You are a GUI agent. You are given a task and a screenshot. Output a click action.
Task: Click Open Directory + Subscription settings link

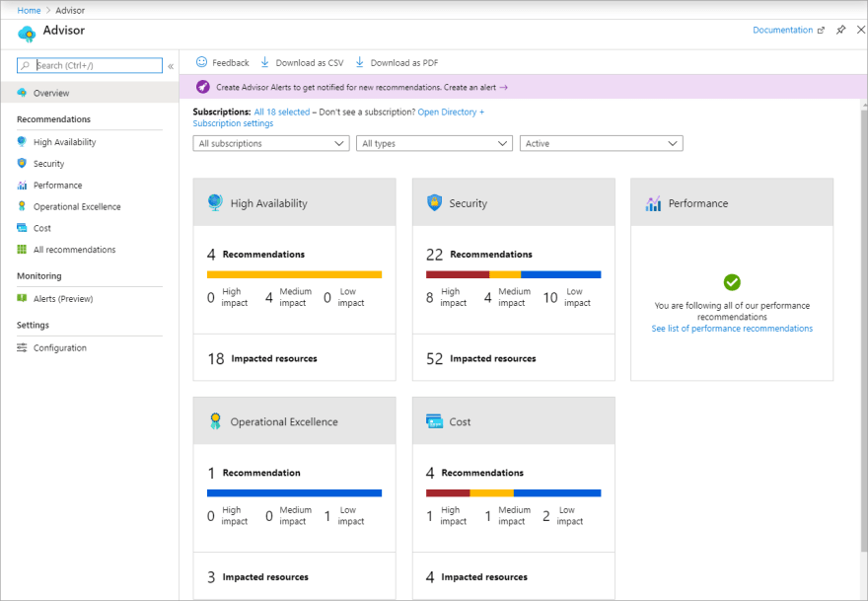338,117
